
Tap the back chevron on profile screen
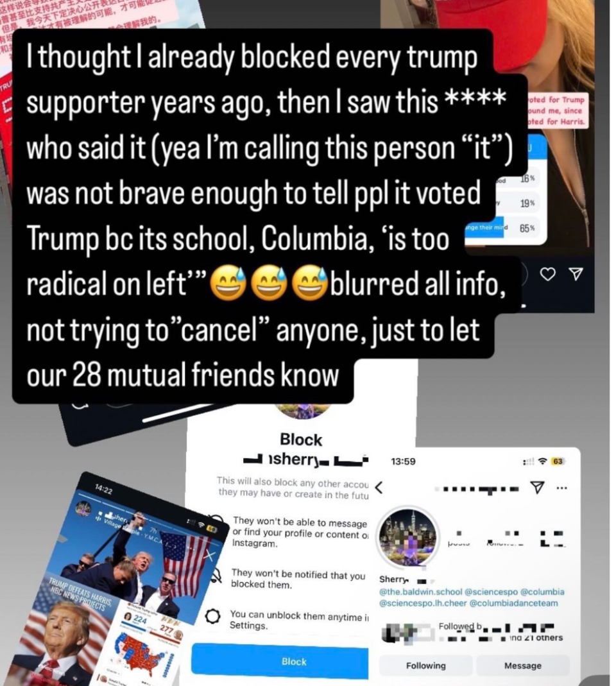point(379,487)
